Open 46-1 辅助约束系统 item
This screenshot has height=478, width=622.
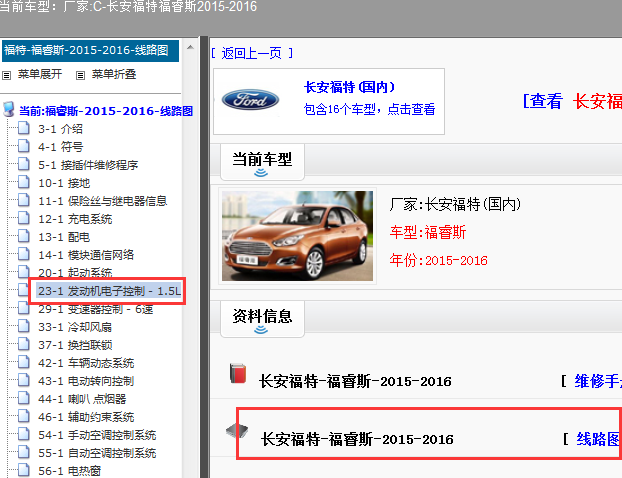click(86, 417)
